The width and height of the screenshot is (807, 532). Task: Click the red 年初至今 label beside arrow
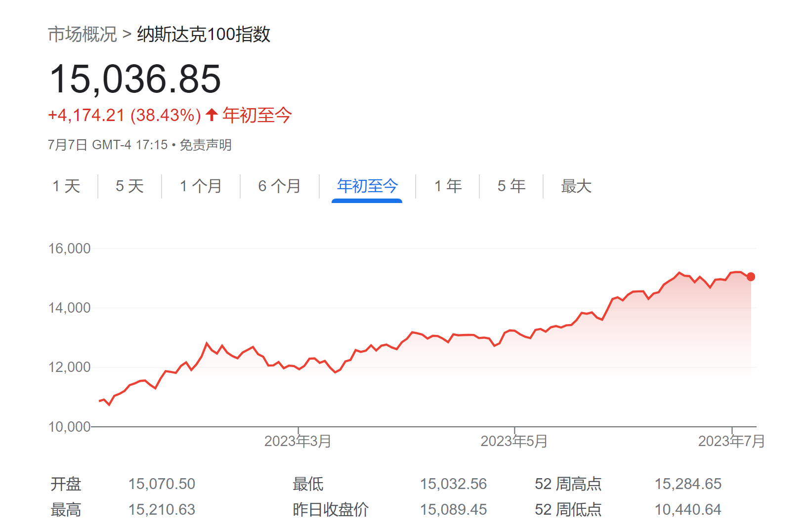click(x=257, y=115)
